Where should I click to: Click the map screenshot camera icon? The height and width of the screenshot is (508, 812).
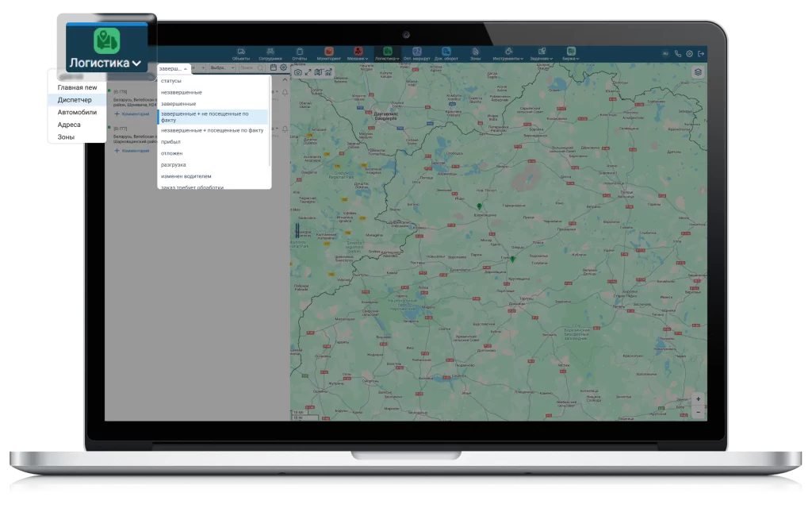298,72
